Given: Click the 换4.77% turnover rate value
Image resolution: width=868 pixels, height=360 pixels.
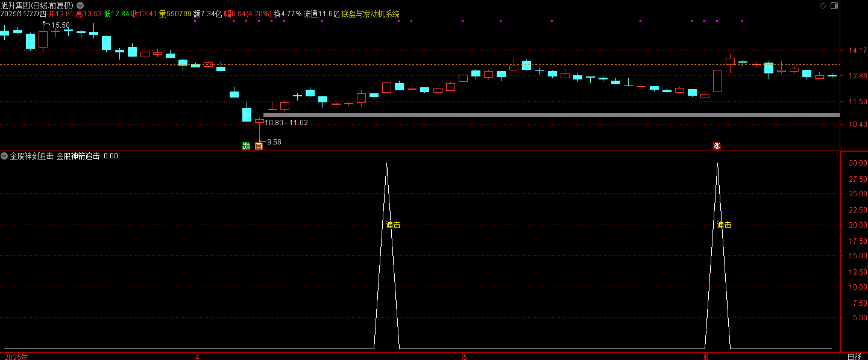Looking at the screenshot, I should coord(287,14).
